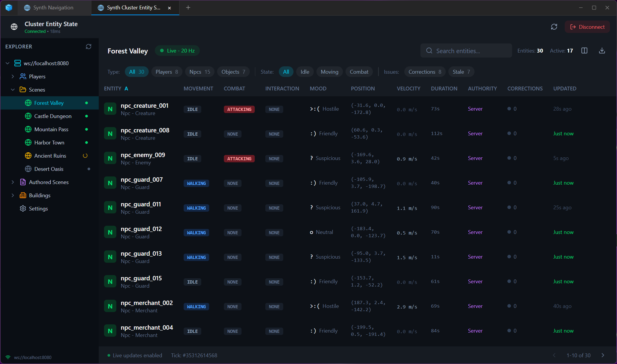Toggle the Stale 7 issues filter
Image resolution: width=617 pixels, height=364 pixels.
461,72
